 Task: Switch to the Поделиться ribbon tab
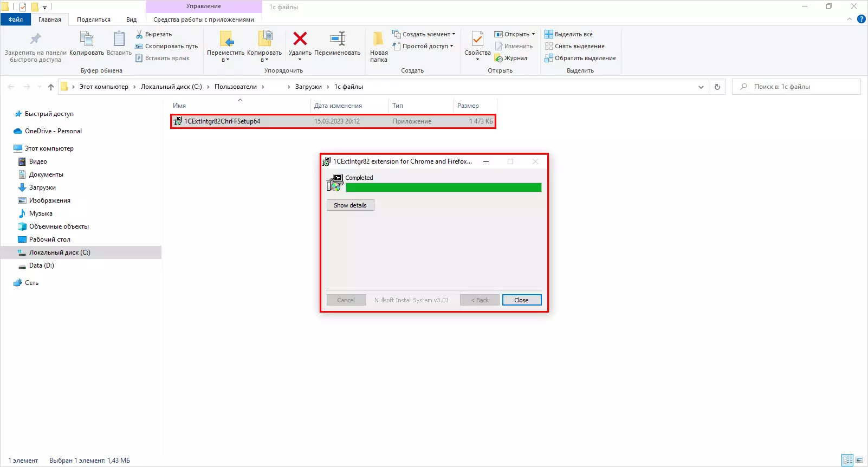tap(94, 20)
